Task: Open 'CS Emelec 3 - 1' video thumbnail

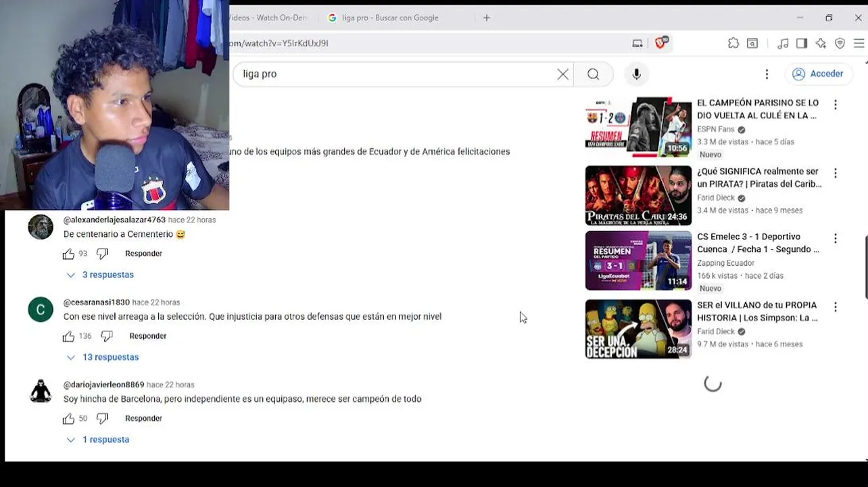Action: point(638,261)
